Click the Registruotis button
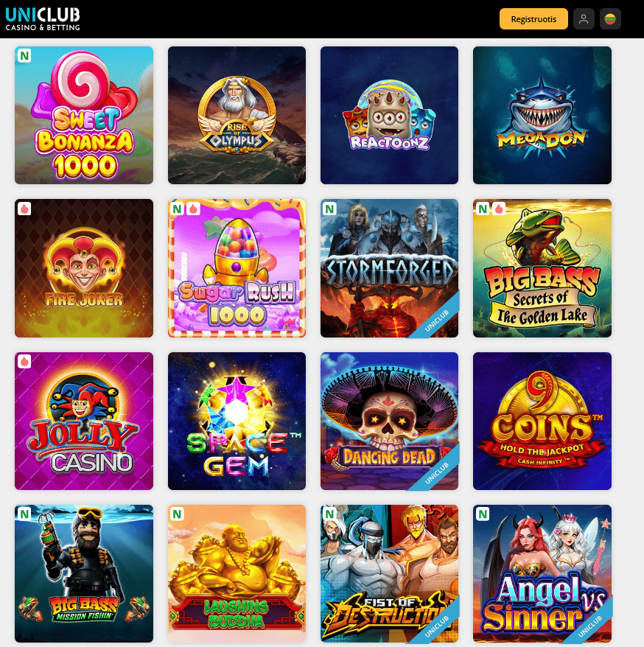644x647 pixels. tap(533, 19)
